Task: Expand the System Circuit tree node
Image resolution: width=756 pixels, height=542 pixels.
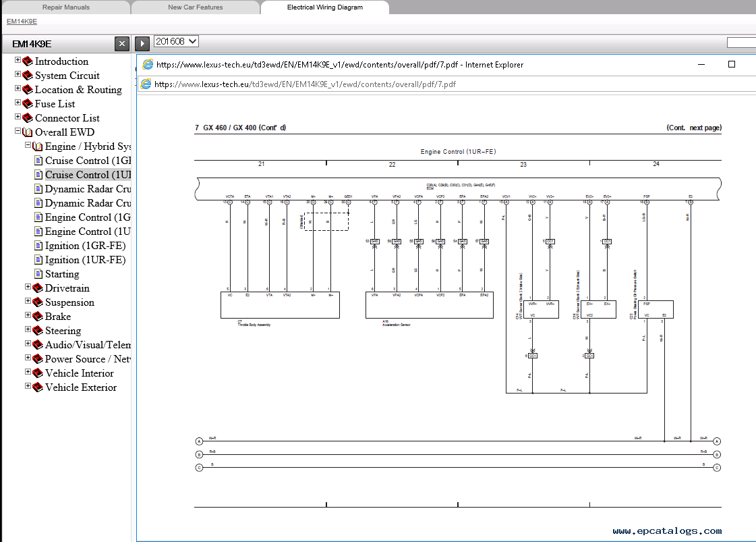Action: (18, 75)
